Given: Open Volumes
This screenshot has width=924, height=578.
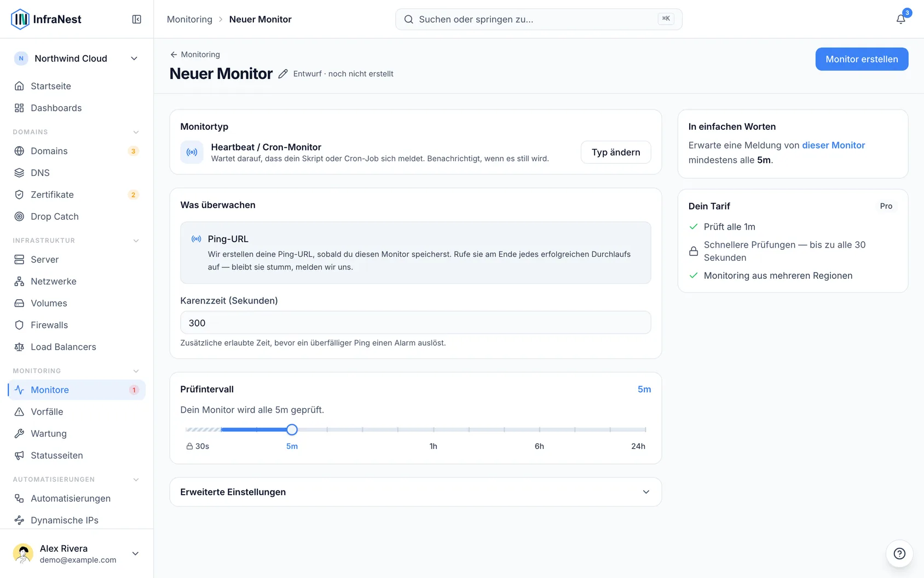Looking at the screenshot, I should click(x=77, y=303).
